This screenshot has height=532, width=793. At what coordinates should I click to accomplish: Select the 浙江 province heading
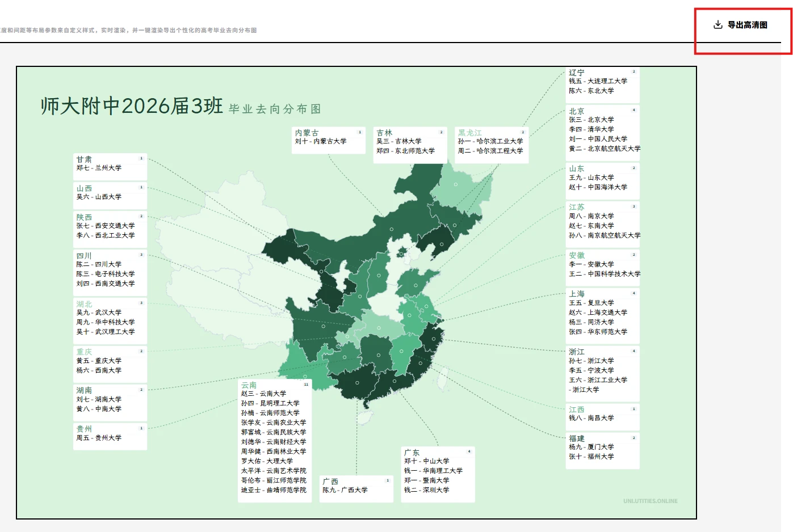click(577, 352)
